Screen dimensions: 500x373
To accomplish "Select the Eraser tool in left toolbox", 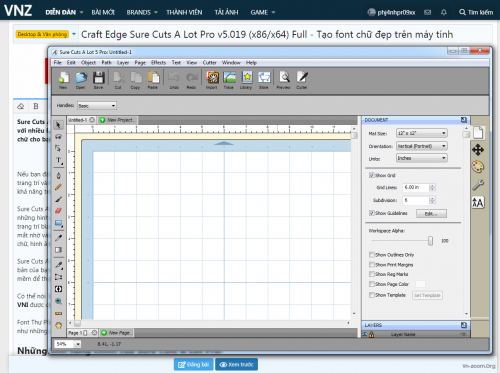I will (58, 211).
